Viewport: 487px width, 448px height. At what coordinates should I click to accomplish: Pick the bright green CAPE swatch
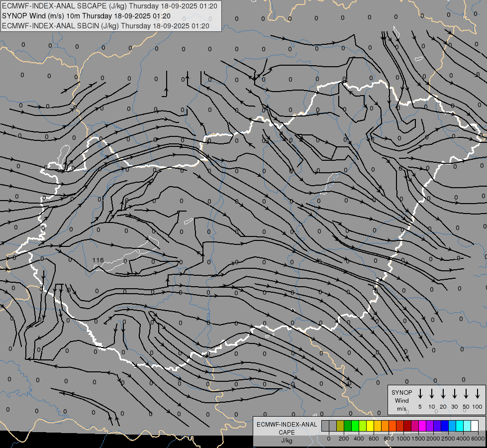coord(355,426)
